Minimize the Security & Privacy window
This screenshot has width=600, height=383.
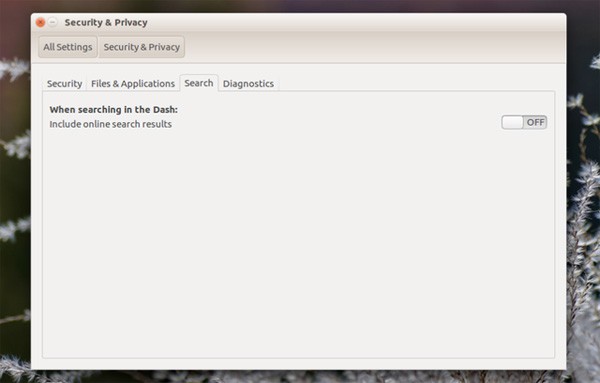click(53, 23)
